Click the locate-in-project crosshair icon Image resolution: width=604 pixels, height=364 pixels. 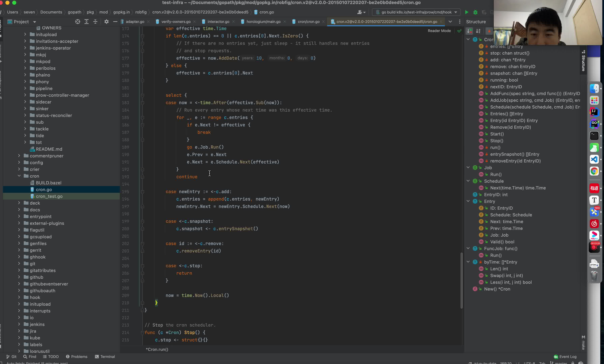[x=78, y=22]
